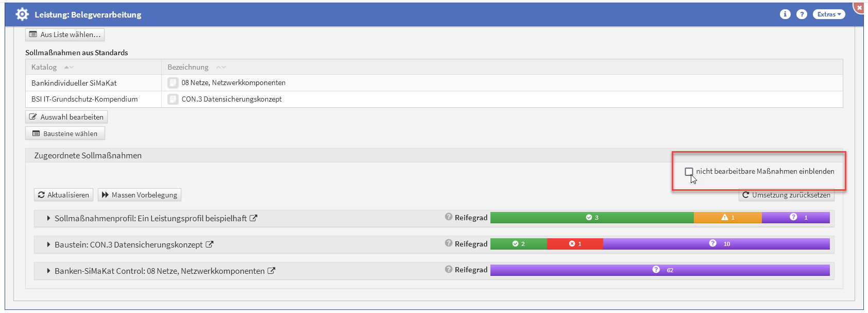Enable nicht bearbeitbare Maßnahmen einblenden checkbox

pos(689,171)
